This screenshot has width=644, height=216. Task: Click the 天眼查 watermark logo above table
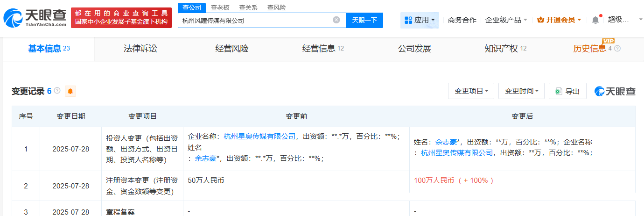click(x=615, y=91)
